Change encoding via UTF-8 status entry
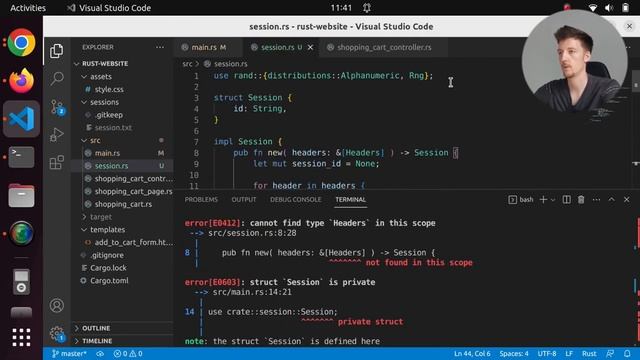Viewport: 640px width, 360px height. (547, 353)
